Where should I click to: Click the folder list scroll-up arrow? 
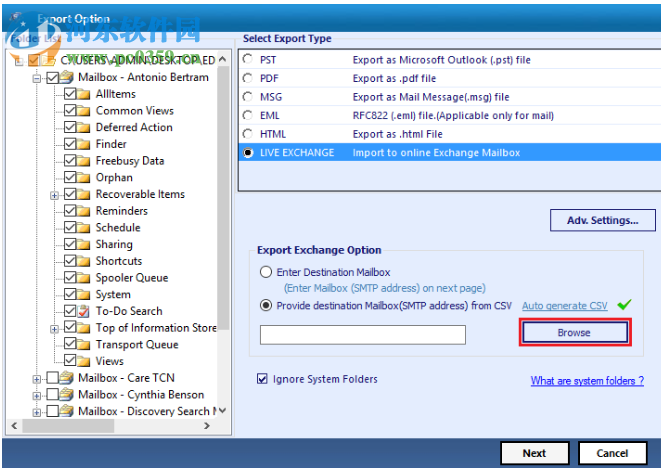223,59
